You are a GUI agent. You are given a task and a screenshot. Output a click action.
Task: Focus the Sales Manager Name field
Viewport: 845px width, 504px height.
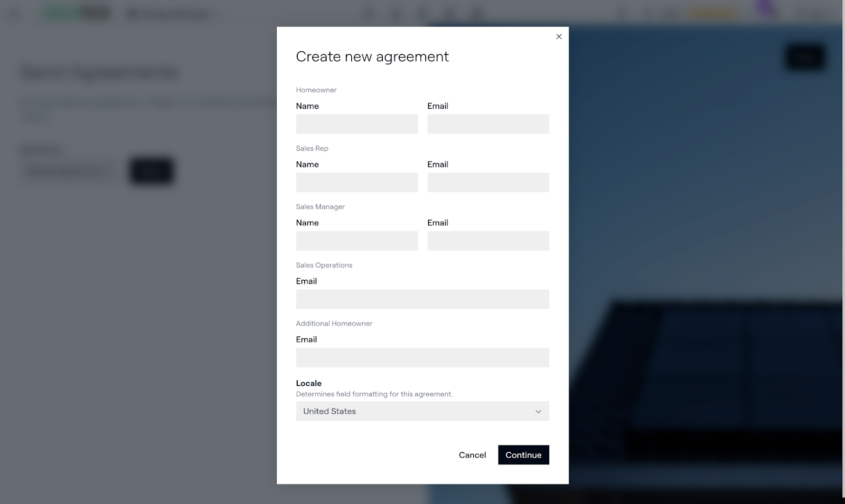tap(356, 241)
